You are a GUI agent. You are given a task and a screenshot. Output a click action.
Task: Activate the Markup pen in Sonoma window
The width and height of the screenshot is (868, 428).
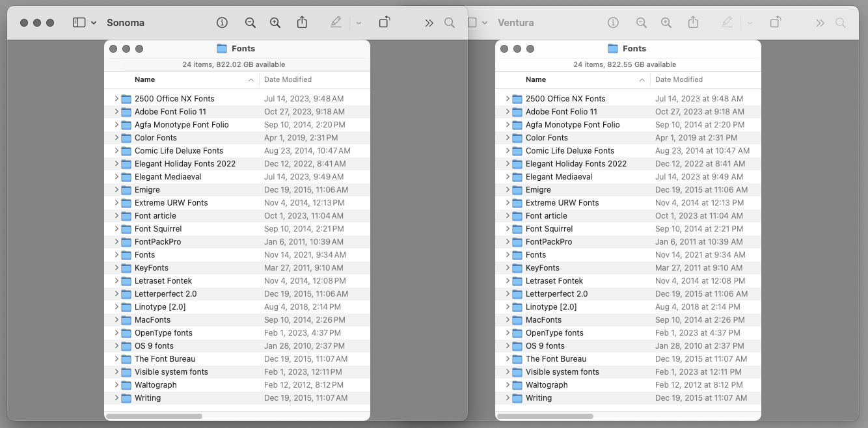coord(336,23)
